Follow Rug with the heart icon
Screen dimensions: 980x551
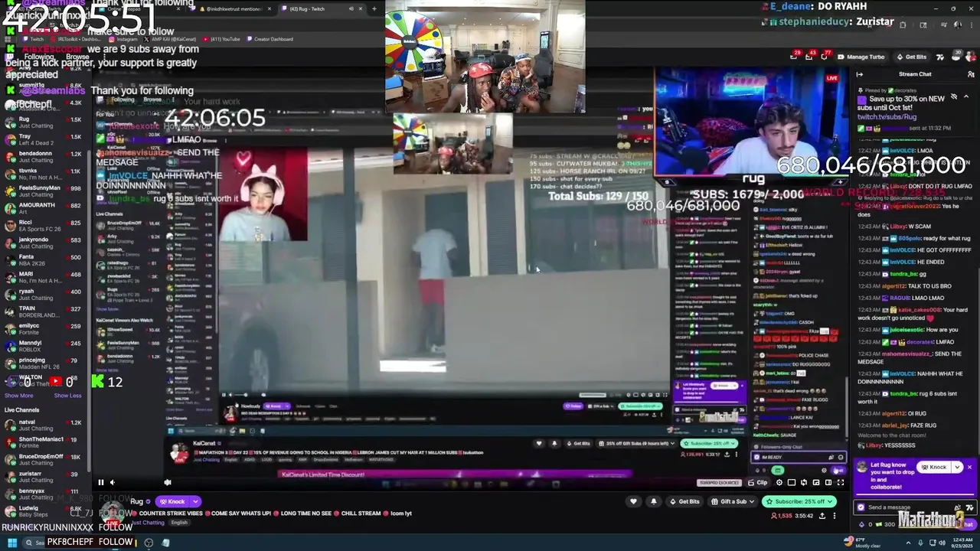click(x=633, y=501)
